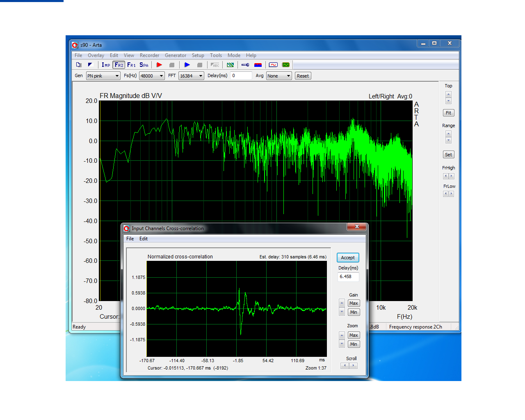Open the Avg averaging dropdown
Viewport: 525px width, 420px height.
pyautogui.click(x=279, y=76)
